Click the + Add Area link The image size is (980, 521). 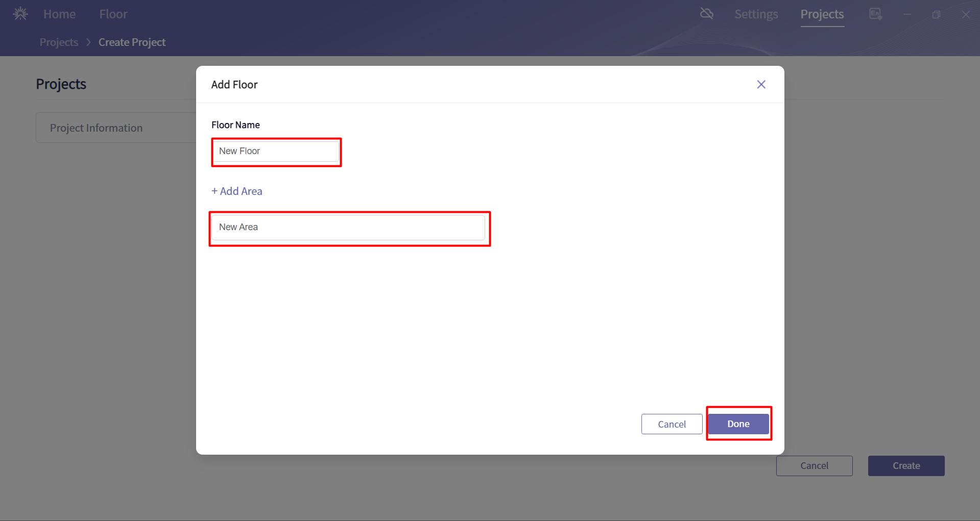pyautogui.click(x=237, y=191)
